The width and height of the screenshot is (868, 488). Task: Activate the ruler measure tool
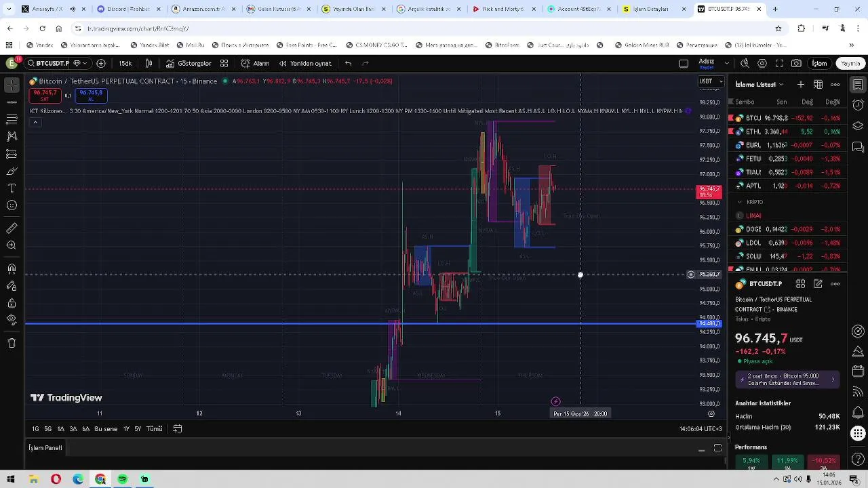point(12,228)
